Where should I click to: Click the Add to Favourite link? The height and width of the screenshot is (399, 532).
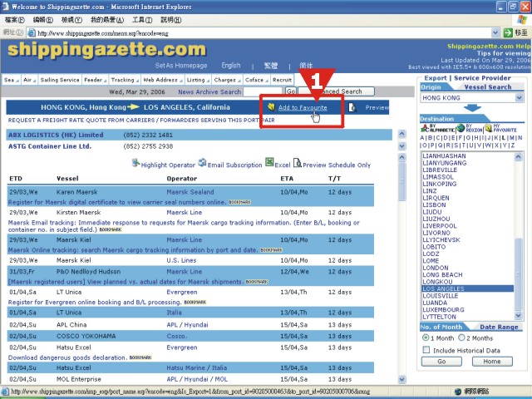(303, 107)
